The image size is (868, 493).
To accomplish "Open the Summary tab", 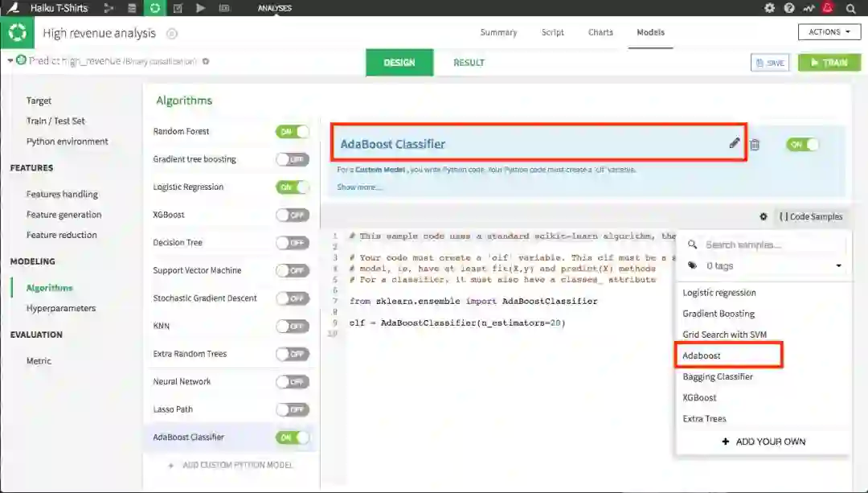I will coord(498,32).
